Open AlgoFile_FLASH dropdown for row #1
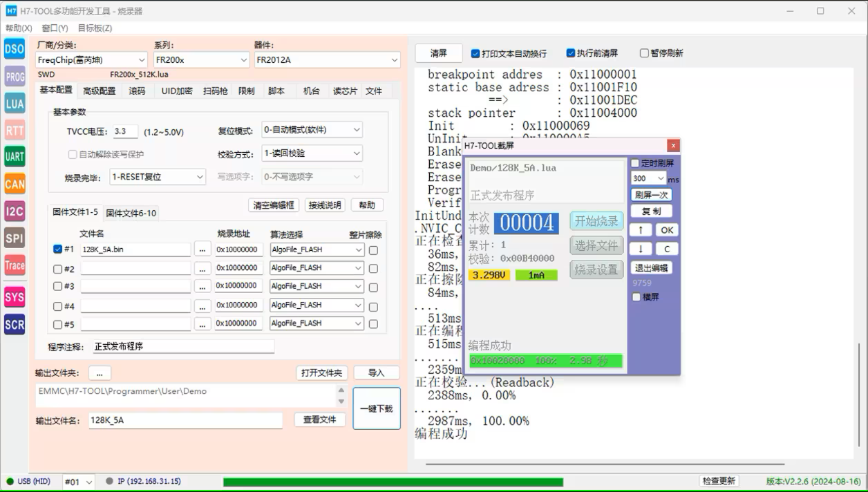This screenshot has width=868, height=492. [x=317, y=249]
